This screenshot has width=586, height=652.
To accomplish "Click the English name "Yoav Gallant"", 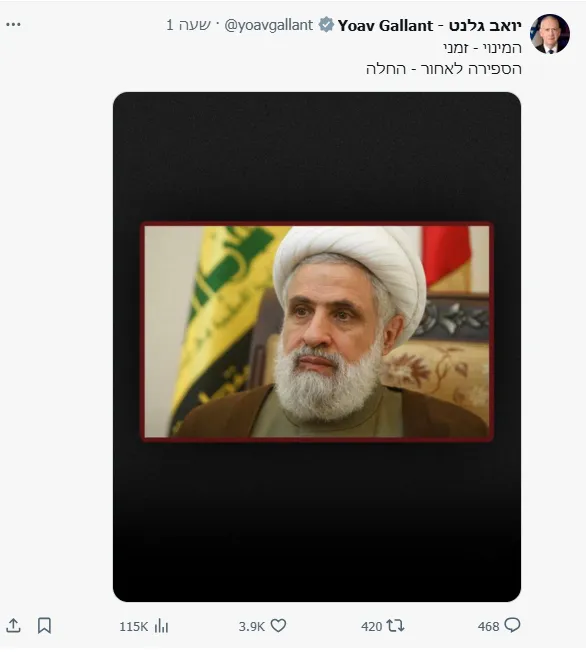I will coord(385,26).
